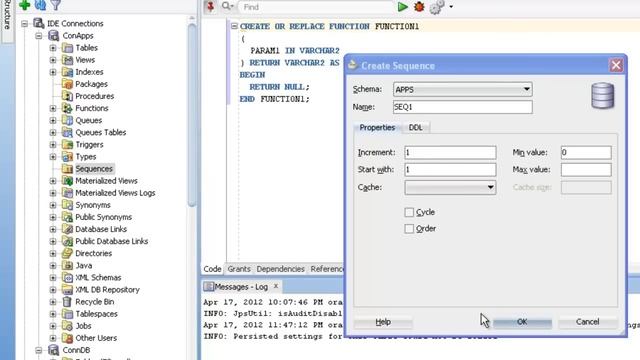Toggle the Order checkbox
The width and height of the screenshot is (640, 360).
pos(409,229)
